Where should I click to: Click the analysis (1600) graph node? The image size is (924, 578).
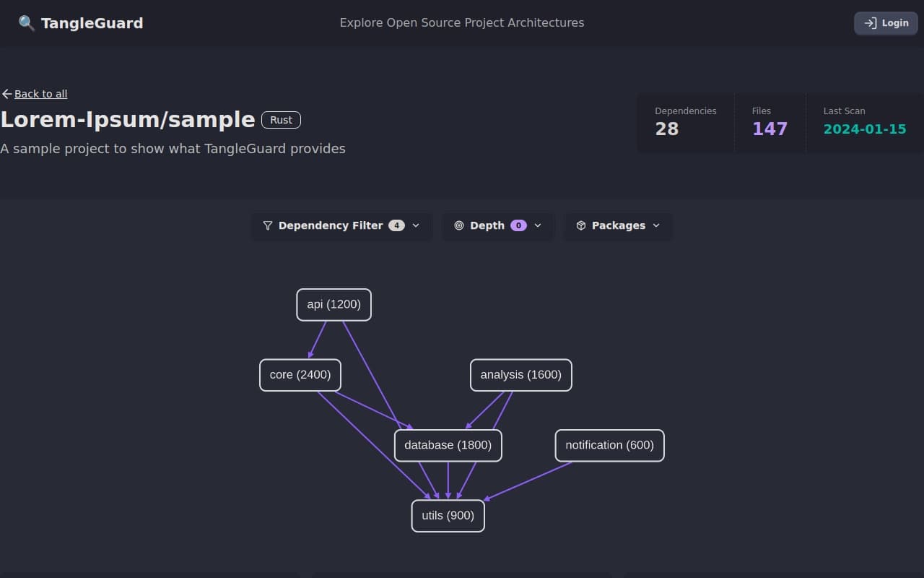click(520, 375)
